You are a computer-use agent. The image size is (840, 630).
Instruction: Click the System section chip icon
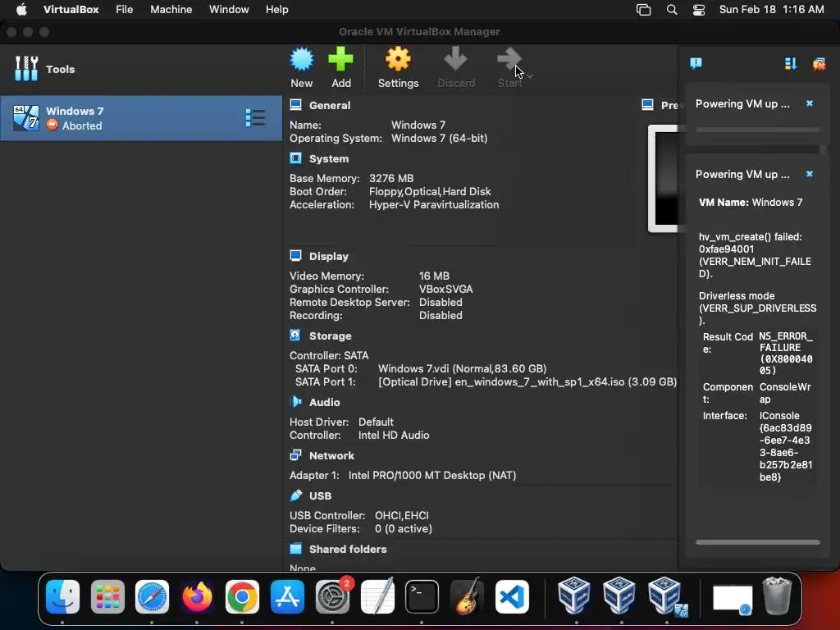[295, 158]
